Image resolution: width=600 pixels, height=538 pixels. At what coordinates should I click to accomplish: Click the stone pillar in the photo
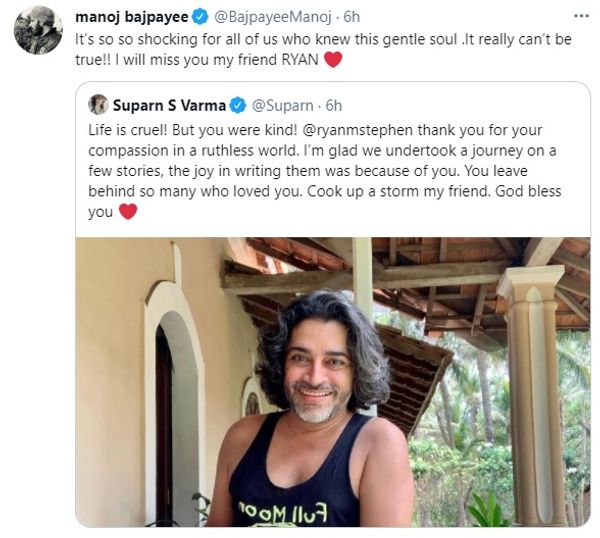(x=533, y=394)
